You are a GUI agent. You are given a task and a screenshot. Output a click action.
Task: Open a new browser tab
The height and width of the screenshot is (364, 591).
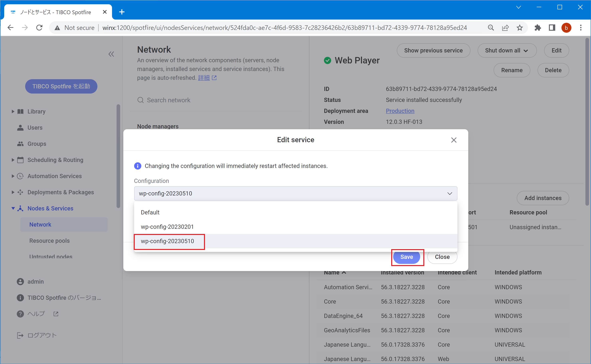tap(122, 12)
